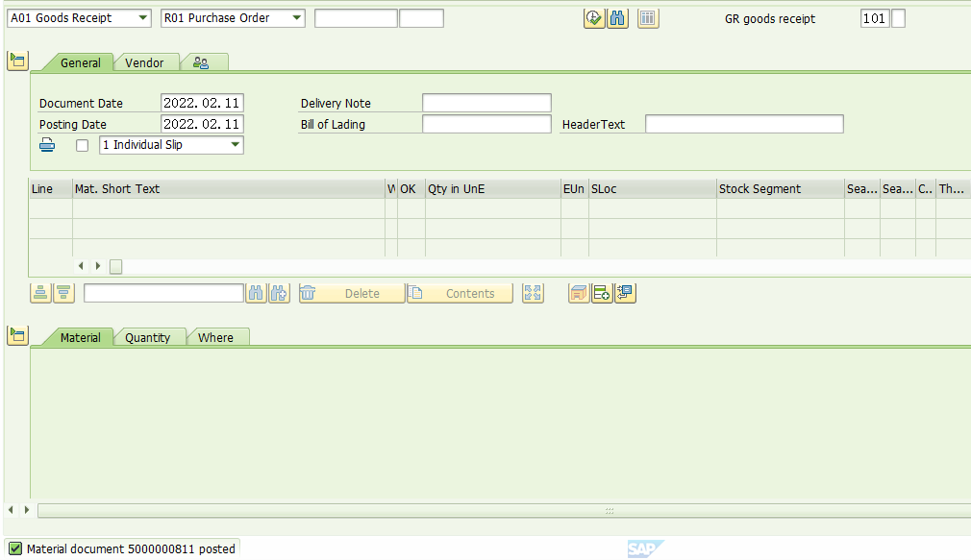Select the Execute (post goods movement) icon

[594, 18]
